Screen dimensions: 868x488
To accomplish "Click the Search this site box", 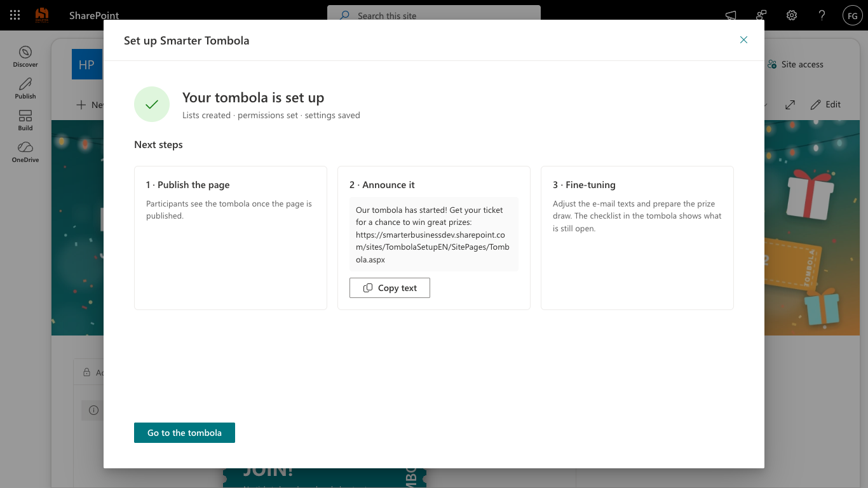I will tap(434, 15).
